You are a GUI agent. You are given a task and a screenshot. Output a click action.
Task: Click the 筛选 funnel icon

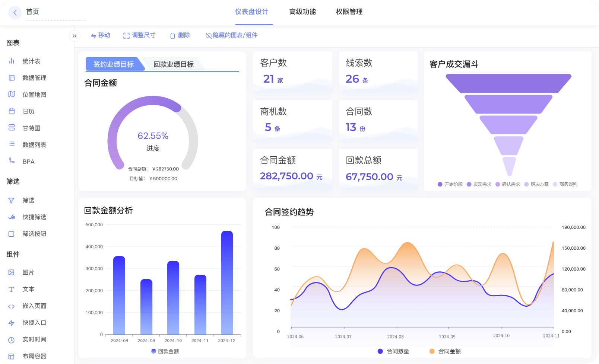pyautogui.click(x=12, y=201)
